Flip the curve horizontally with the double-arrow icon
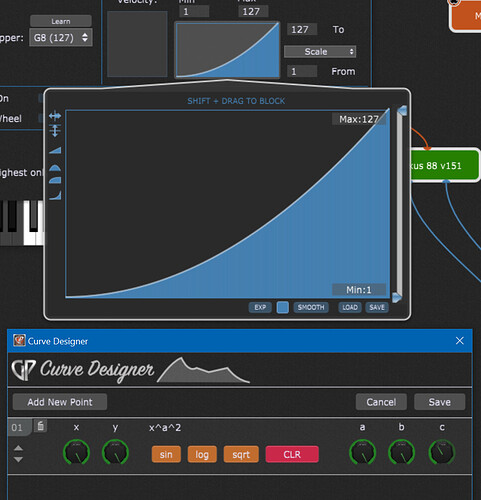 [x=55, y=116]
